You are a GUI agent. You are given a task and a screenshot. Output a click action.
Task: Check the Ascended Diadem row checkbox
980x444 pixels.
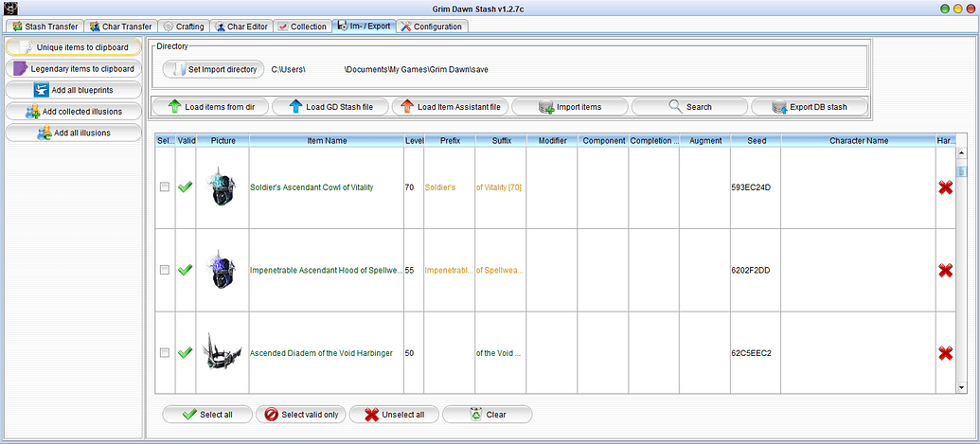point(165,353)
